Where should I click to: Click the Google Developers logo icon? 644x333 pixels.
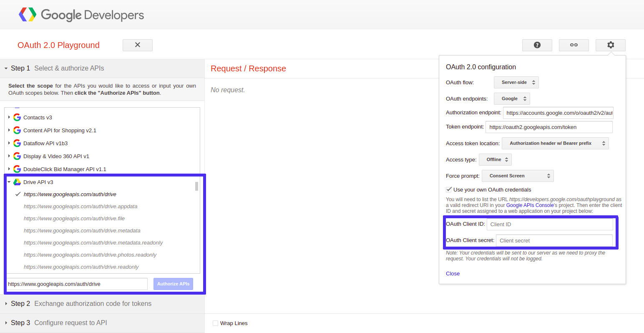tap(28, 15)
